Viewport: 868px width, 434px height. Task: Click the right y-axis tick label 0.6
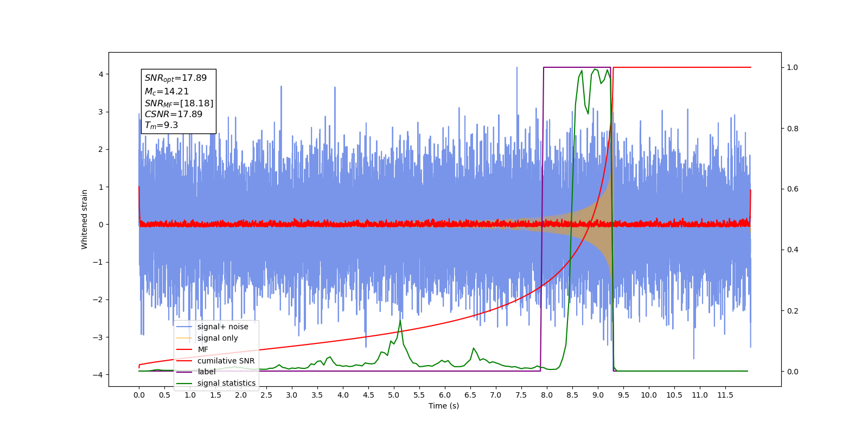point(793,189)
